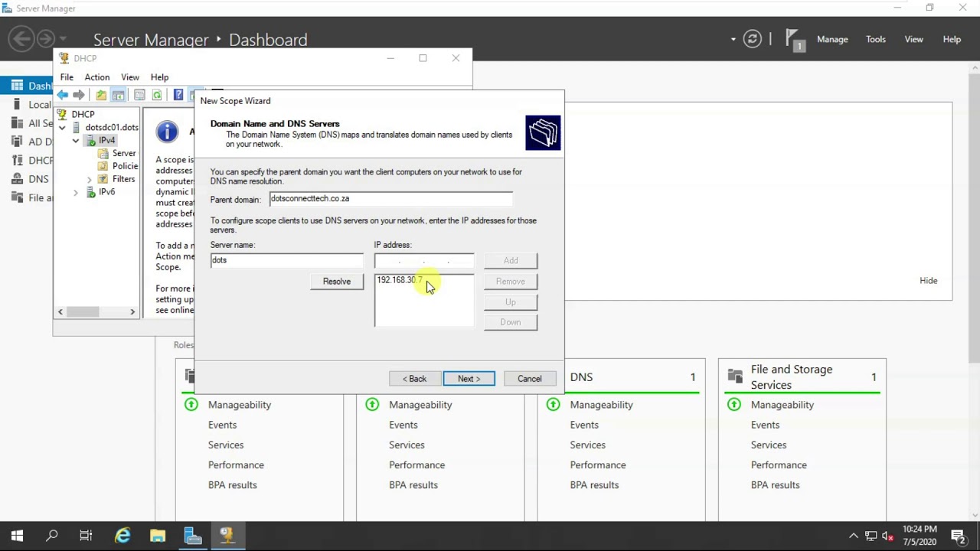Open the Server Manager notifications flag
Viewport: 980px width, 551px height.
point(795,40)
